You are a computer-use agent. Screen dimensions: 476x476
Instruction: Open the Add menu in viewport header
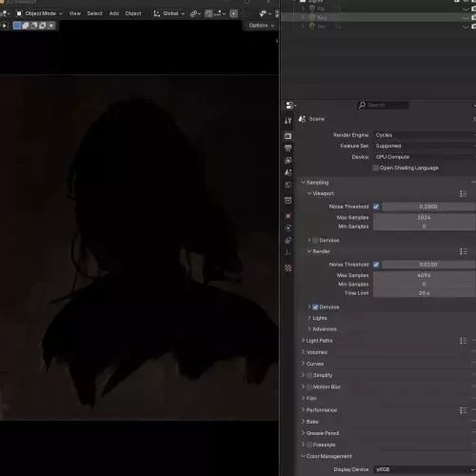pos(113,13)
